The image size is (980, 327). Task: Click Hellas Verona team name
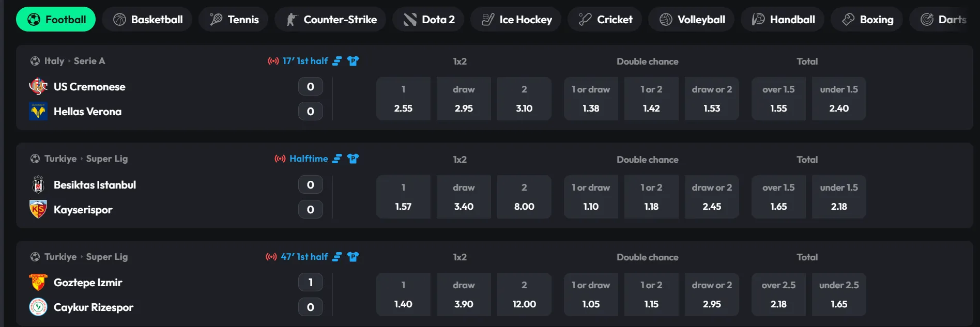coord(87,111)
